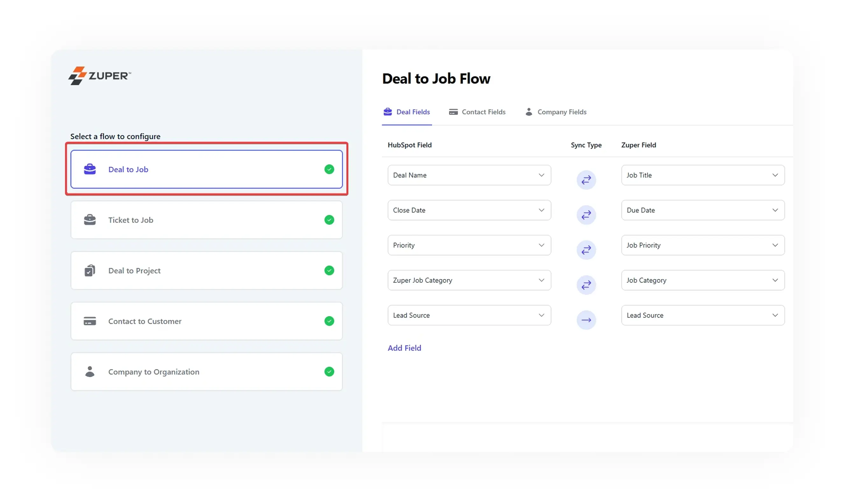Click the 'Select a flow to configure' label
The image size is (844, 504).
pyautogui.click(x=115, y=136)
